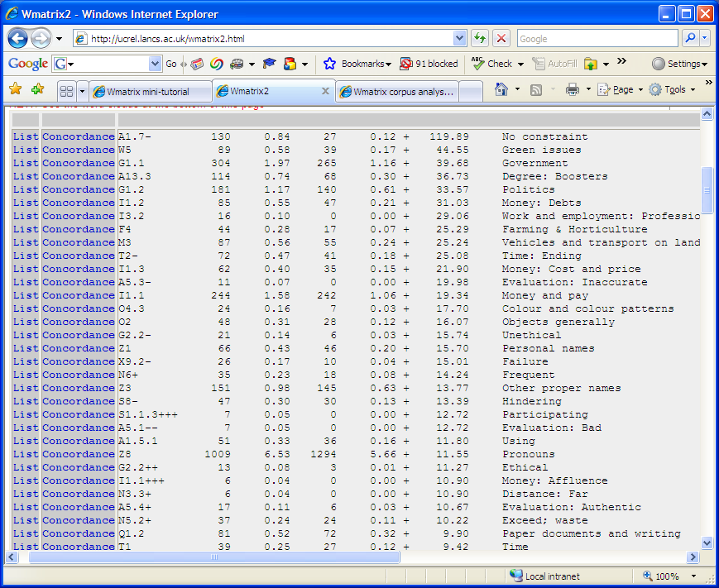
Task: Switch to the Wmatrix corpus analysis tab
Action: (397, 91)
